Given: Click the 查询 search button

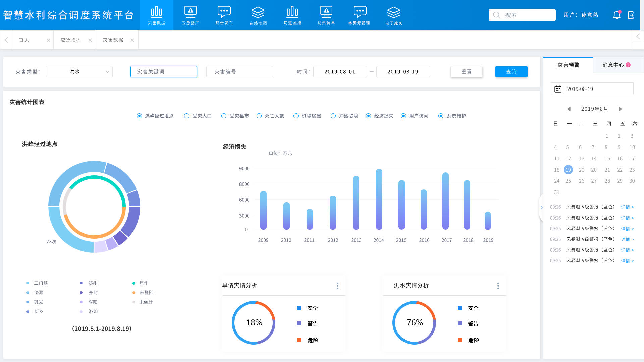Looking at the screenshot, I should pyautogui.click(x=511, y=72).
